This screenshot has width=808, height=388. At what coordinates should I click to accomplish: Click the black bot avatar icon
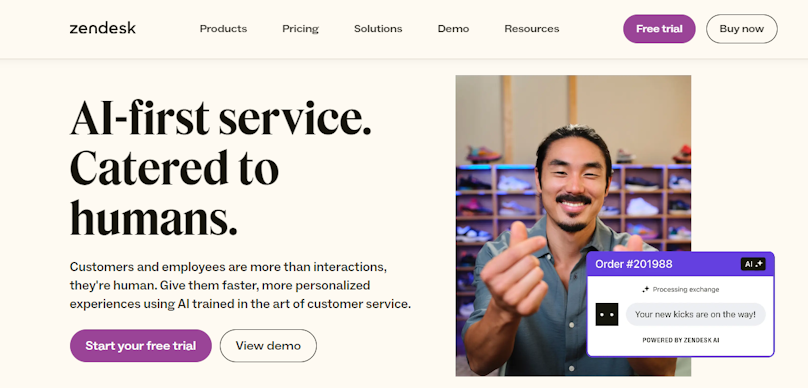coord(607,314)
